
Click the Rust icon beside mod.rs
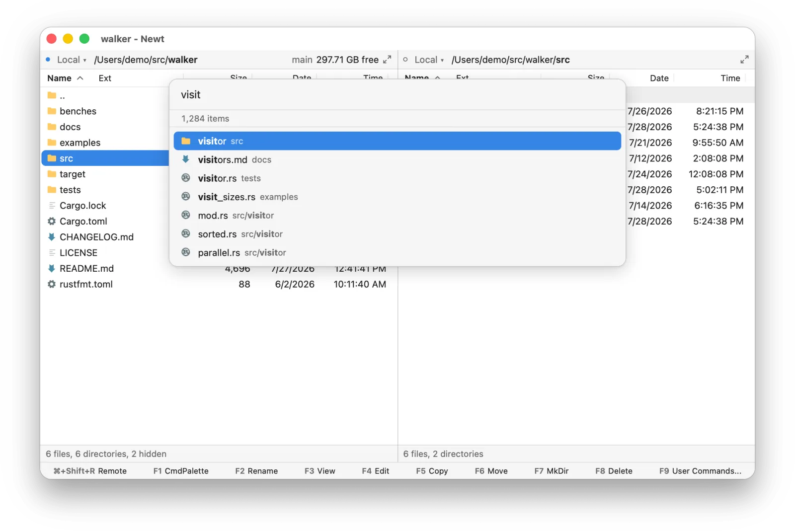pos(186,215)
